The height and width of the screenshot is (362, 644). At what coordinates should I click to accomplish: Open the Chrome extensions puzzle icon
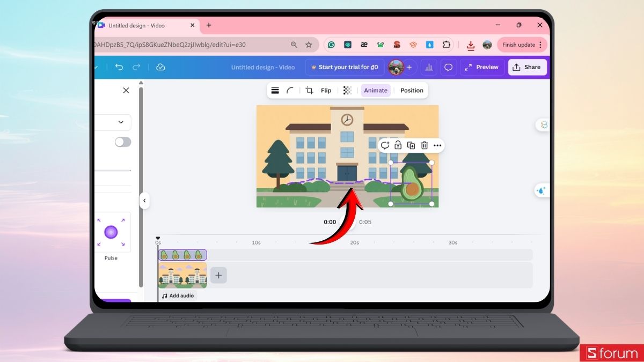pos(447,45)
